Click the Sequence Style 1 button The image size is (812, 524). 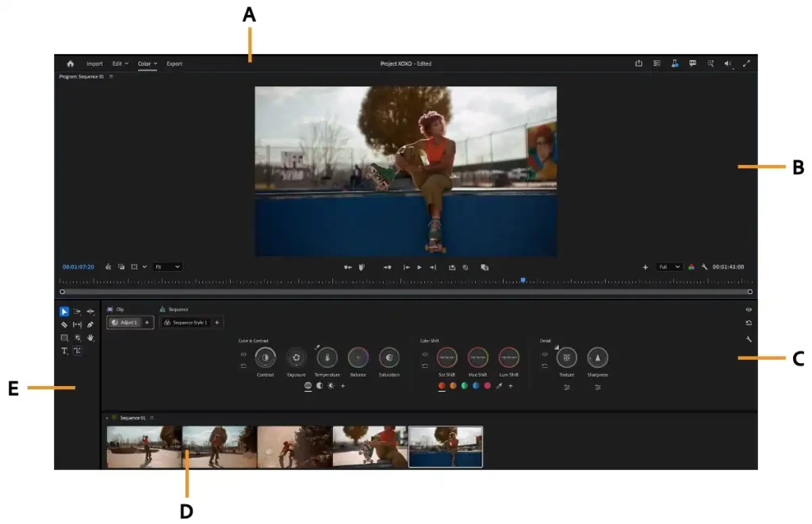click(186, 323)
